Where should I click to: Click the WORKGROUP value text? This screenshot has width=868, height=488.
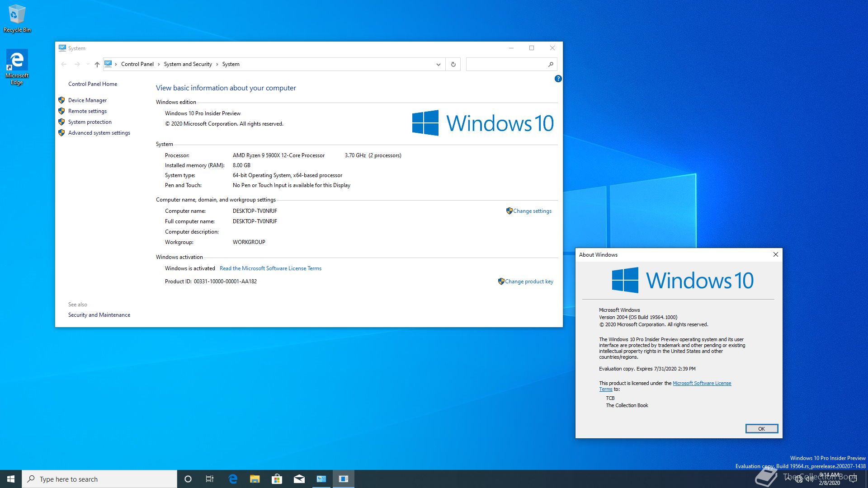click(x=249, y=242)
